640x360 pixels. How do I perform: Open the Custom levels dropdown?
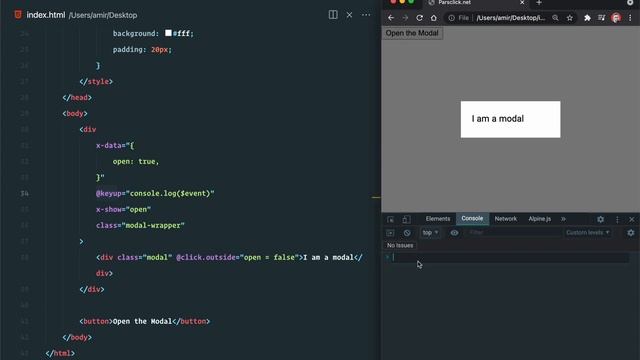click(588, 233)
